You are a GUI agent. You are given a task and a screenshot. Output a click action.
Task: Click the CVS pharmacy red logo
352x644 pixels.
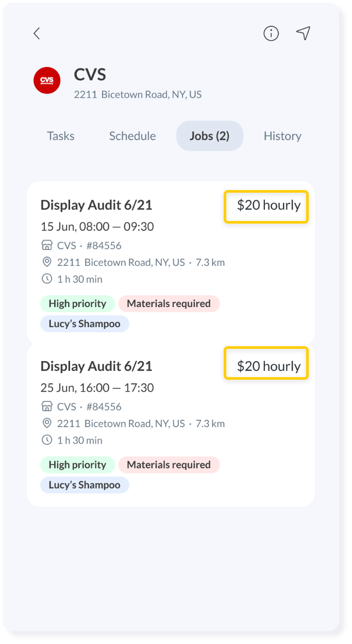click(47, 80)
